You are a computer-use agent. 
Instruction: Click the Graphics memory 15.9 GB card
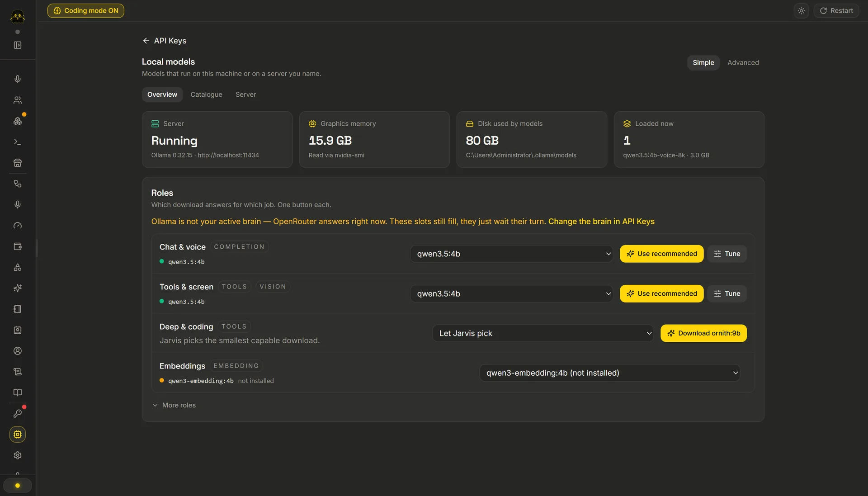[x=374, y=140]
